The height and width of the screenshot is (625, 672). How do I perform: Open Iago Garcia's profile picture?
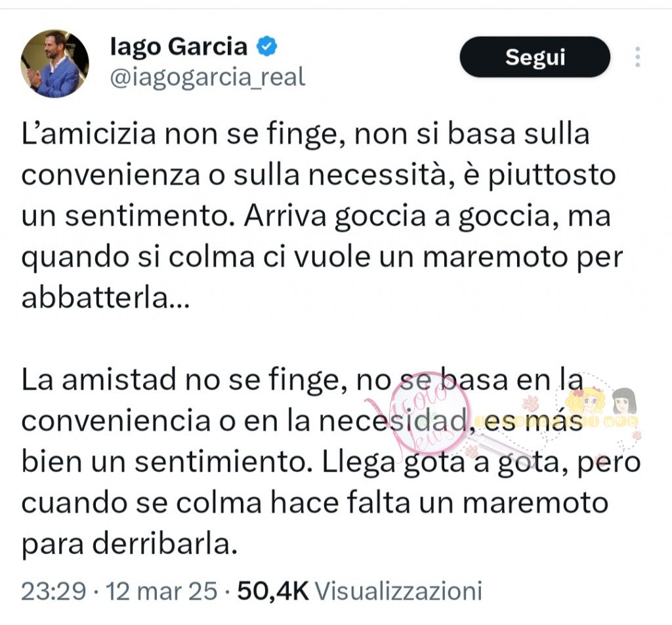pyautogui.click(x=55, y=64)
